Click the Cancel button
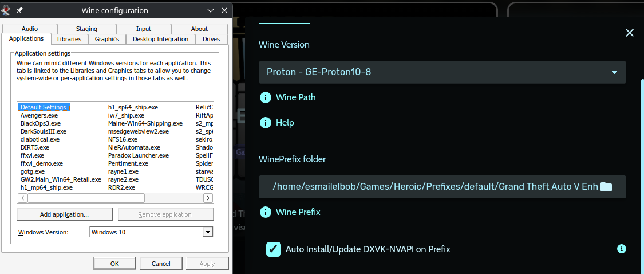The width and height of the screenshot is (644, 274). click(161, 264)
